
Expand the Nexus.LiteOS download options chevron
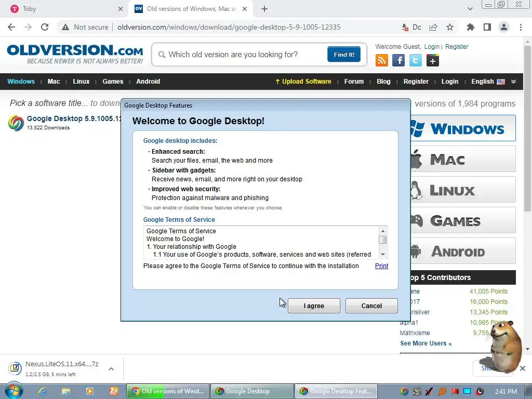click(x=111, y=369)
